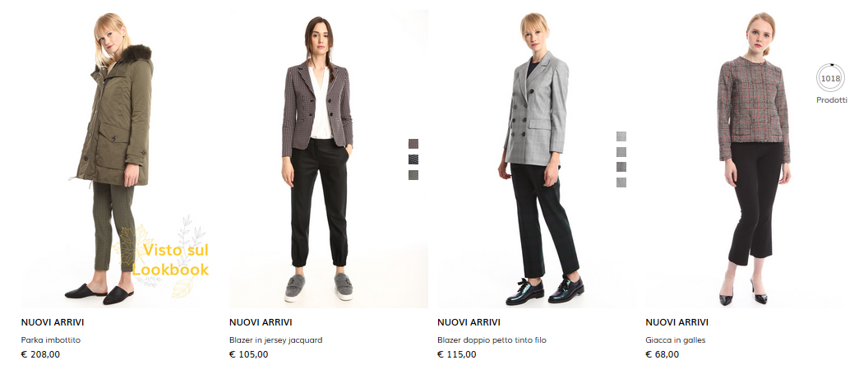The width and height of the screenshot is (868, 374).
Task: Click the NUOVI ARRIVI label above Parka imbottito
Action: tap(53, 322)
